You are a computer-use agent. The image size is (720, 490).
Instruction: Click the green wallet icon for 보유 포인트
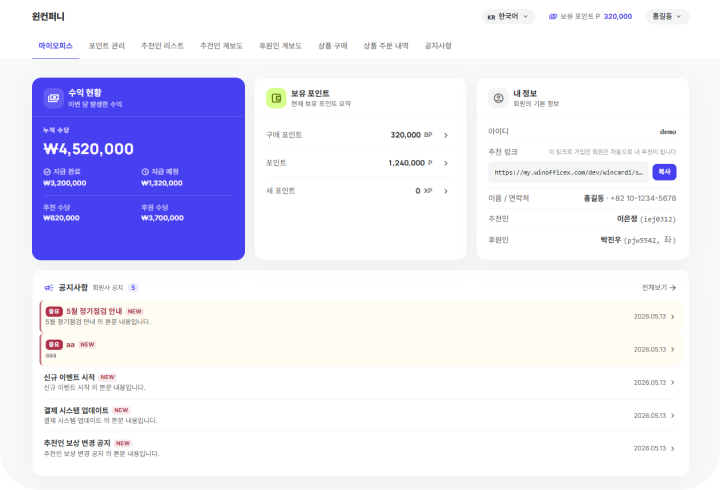pyautogui.click(x=276, y=98)
